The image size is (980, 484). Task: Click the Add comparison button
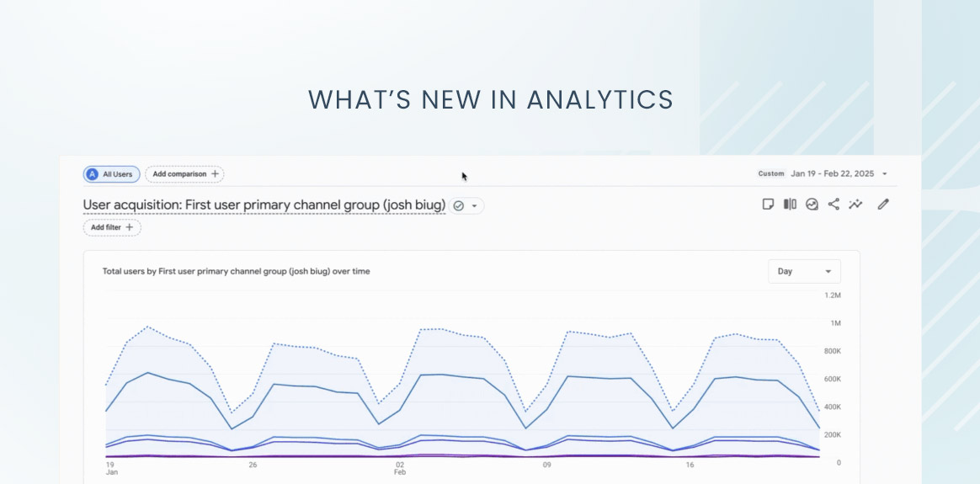[184, 174]
